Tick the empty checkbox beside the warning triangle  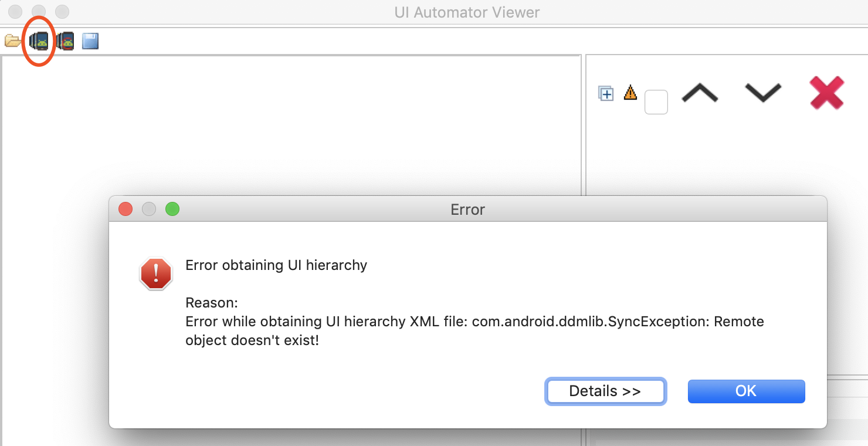656,102
